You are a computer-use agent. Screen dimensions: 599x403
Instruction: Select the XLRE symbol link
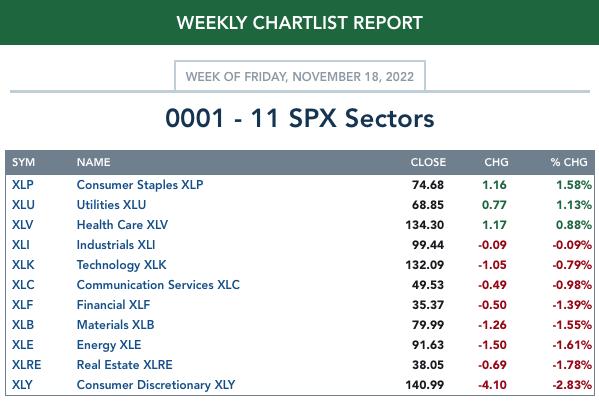click(26, 365)
